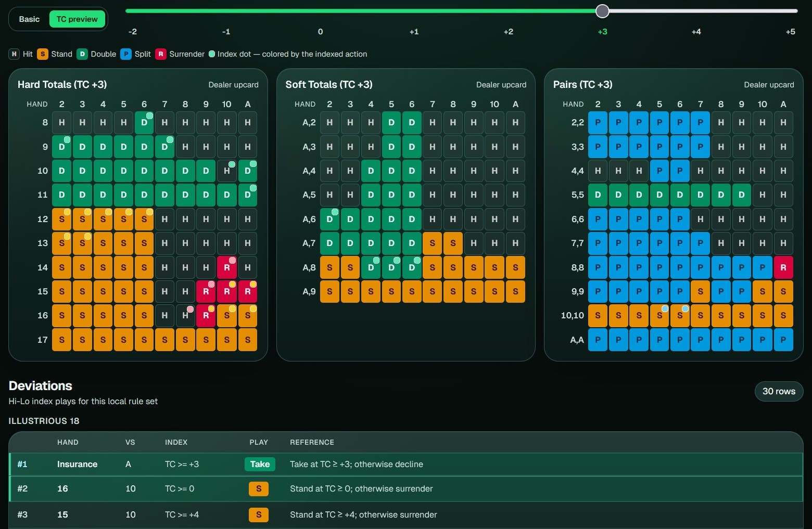This screenshot has width=812, height=529.
Task: Select pair 10,10 vs dealer 6 stand cell
Action: click(x=680, y=315)
